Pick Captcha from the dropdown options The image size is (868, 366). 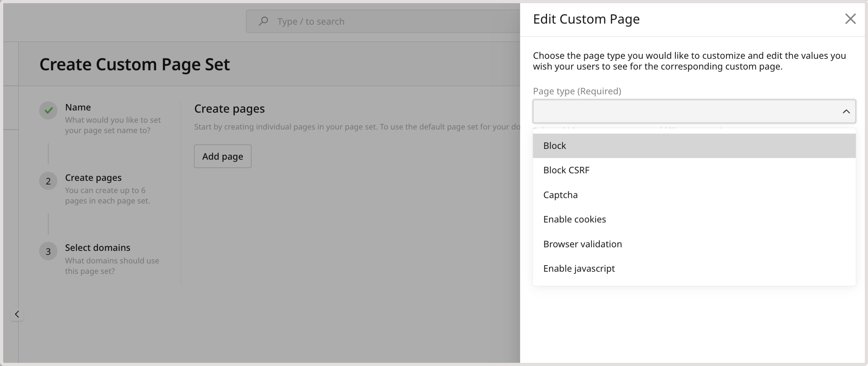pos(560,195)
